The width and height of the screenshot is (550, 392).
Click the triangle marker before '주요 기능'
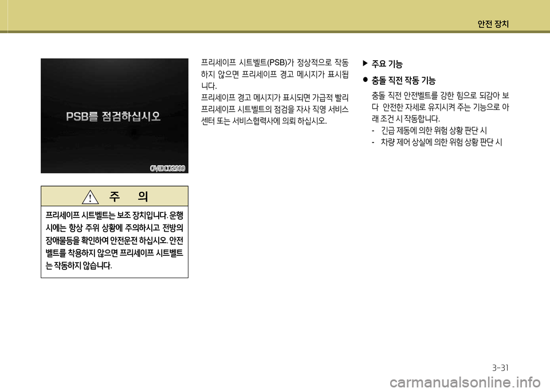365,64
